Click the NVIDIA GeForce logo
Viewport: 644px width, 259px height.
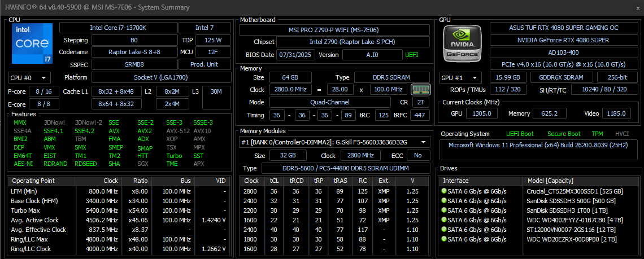(x=463, y=43)
